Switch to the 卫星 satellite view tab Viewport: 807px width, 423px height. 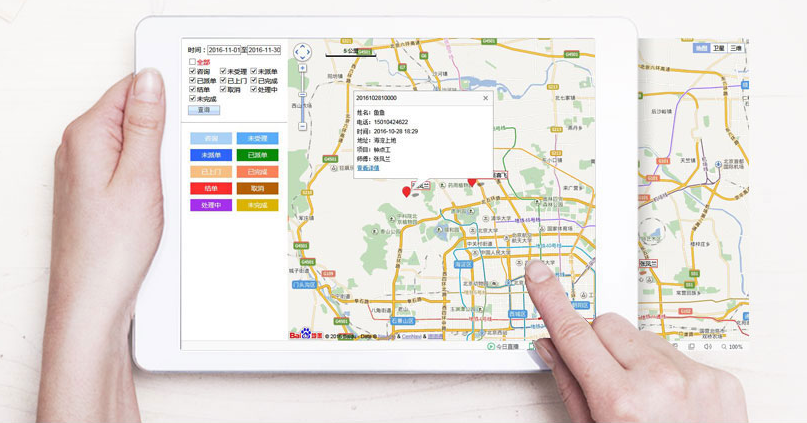[718, 48]
